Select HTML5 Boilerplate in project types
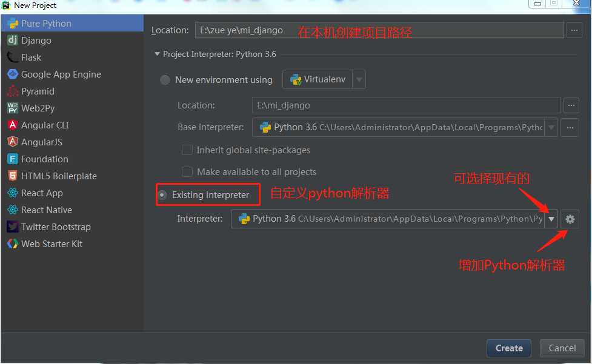The image size is (592, 364). point(72,176)
